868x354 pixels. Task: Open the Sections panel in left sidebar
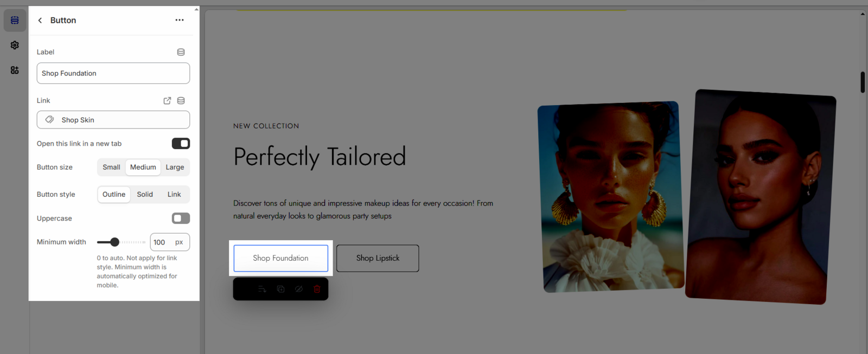[x=15, y=21]
